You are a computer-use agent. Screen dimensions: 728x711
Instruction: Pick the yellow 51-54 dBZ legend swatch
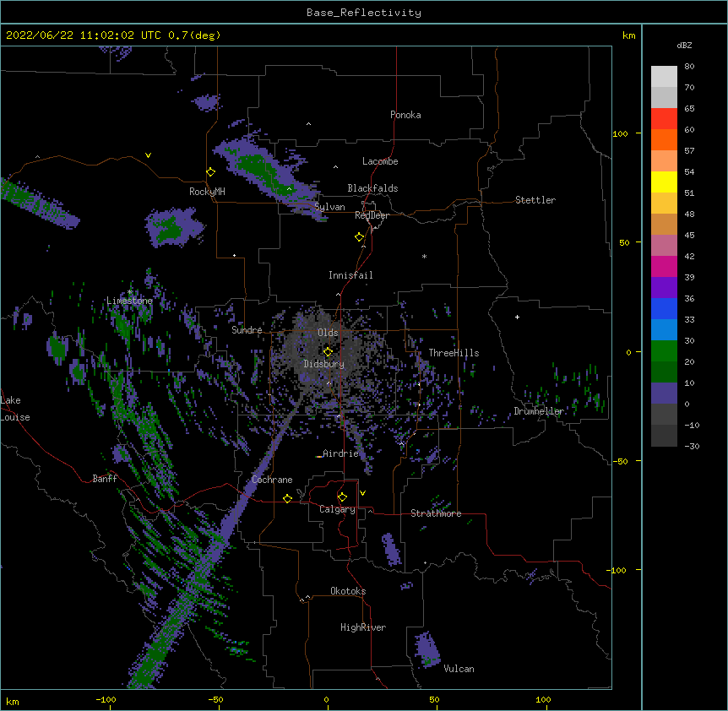click(x=664, y=182)
